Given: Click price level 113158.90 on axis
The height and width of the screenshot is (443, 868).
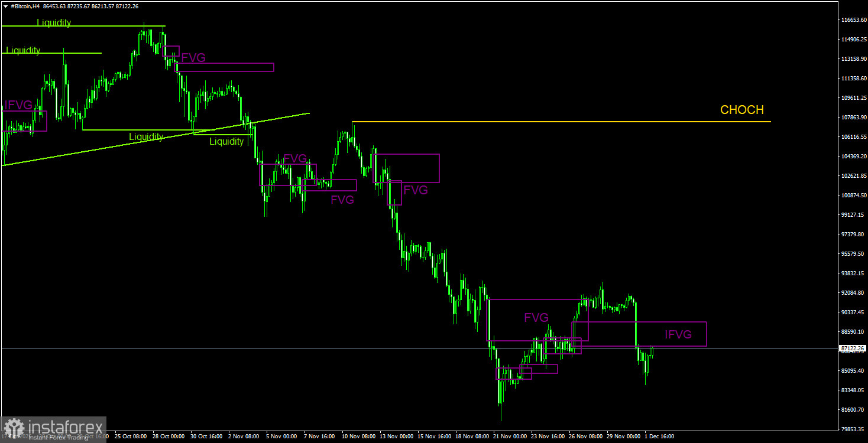Looking at the screenshot, I should pos(853,59).
